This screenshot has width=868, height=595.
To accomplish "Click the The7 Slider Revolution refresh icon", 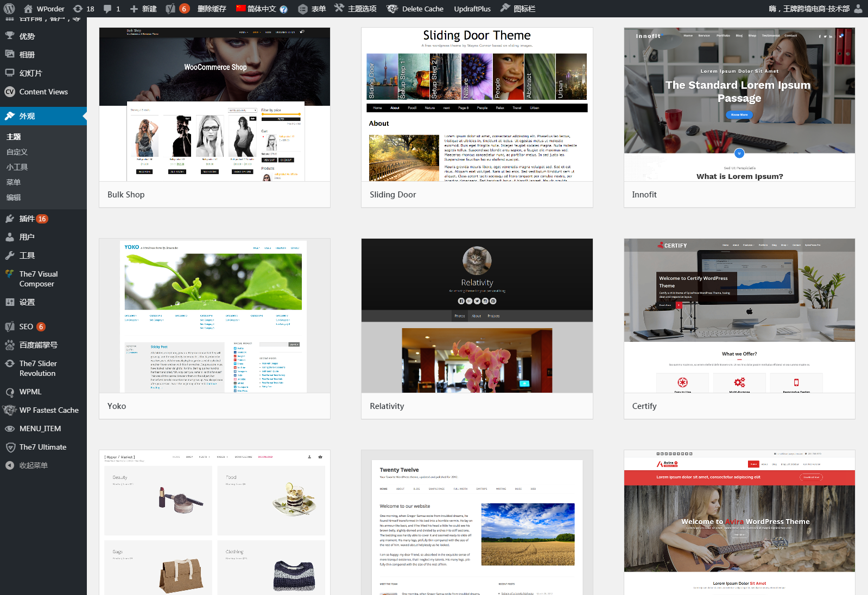I will tap(10, 363).
